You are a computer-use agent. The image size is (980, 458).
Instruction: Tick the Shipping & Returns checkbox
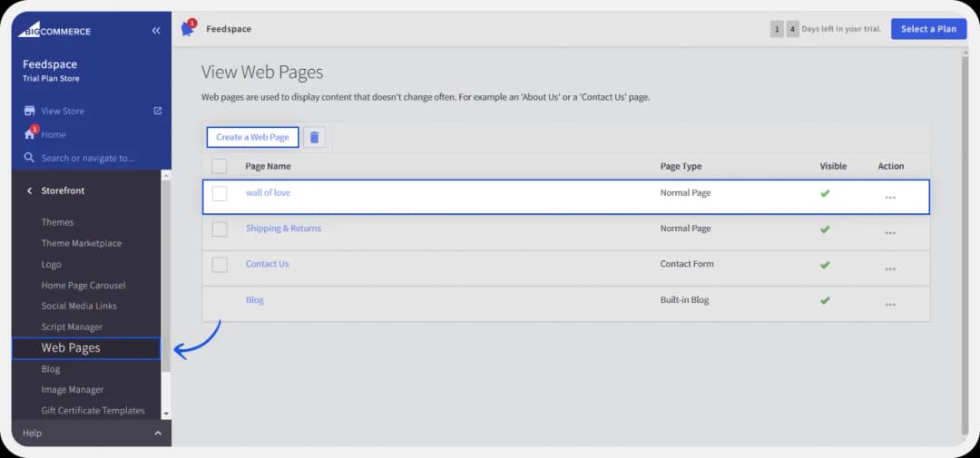[220, 229]
